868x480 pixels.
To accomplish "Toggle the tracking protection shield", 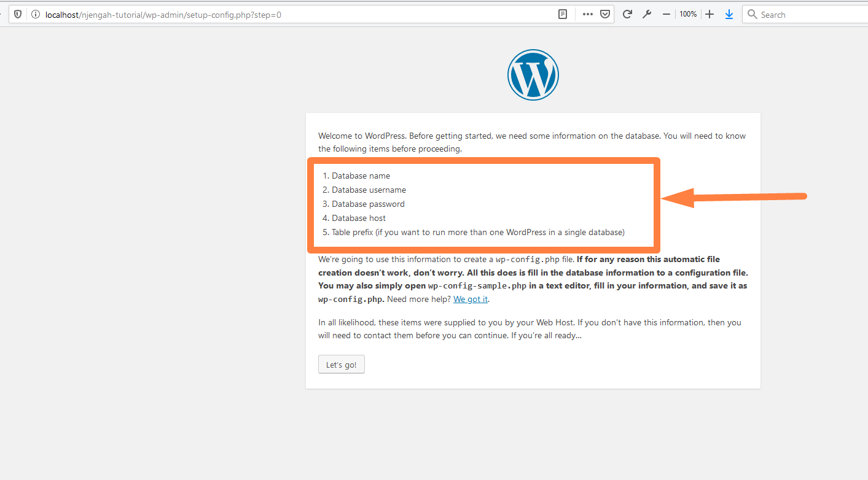I will coord(17,14).
